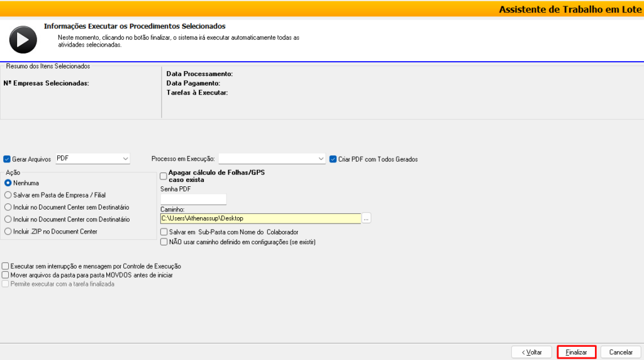Open the PDF file format dropdown
The image size is (644, 360).
tap(92, 159)
